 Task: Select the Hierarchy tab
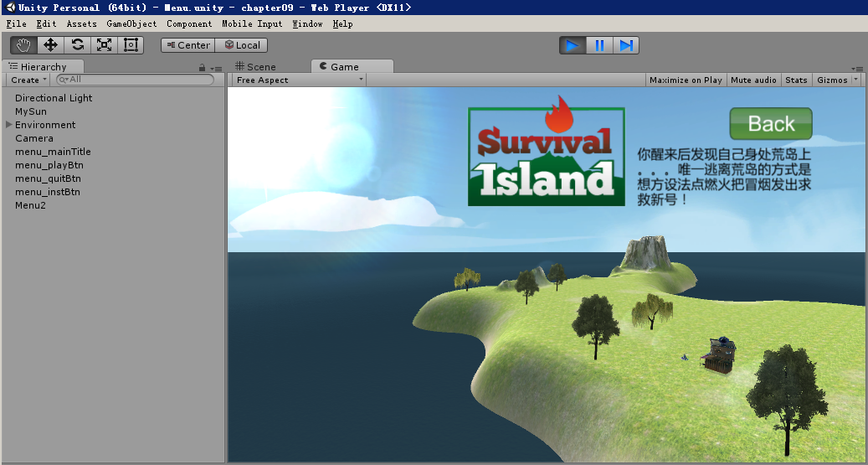click(44, 66)
